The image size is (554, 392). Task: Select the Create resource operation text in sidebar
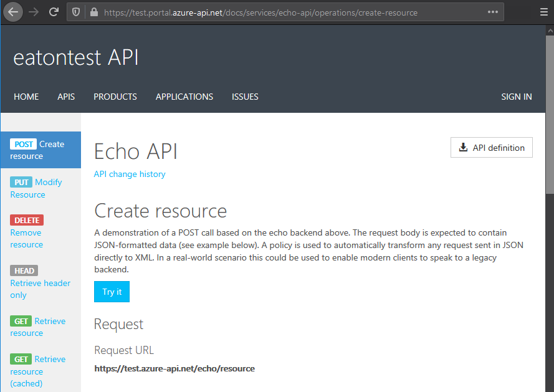(x=37, y=150)
